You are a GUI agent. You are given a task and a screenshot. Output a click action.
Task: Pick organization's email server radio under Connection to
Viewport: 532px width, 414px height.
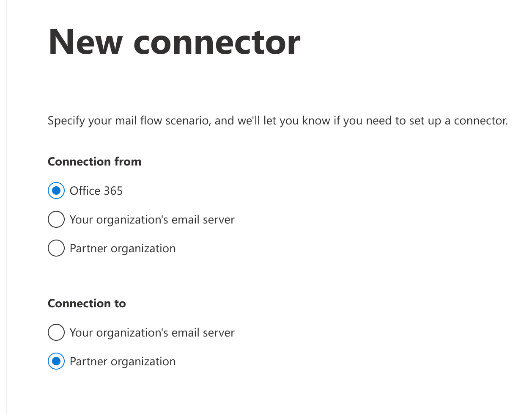tap(56, 332)
